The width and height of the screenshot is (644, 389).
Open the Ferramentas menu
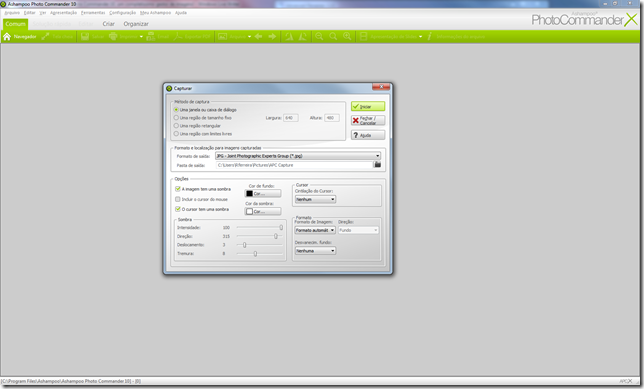point(93,13)
